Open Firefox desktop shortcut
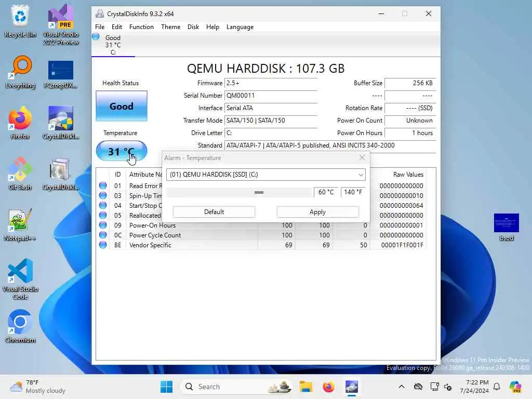Viewport: 532px width, 399px height. pyautogui.click(x=20, y=123)
